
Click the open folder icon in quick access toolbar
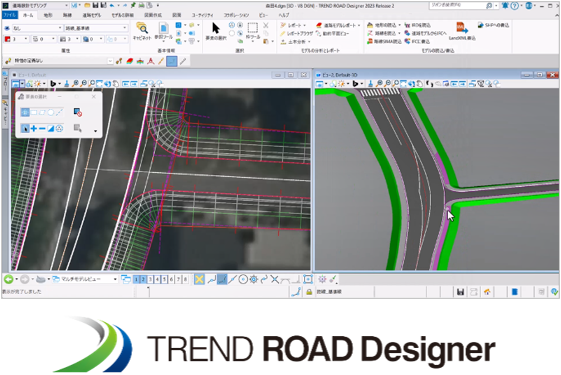tap(88, 6)
